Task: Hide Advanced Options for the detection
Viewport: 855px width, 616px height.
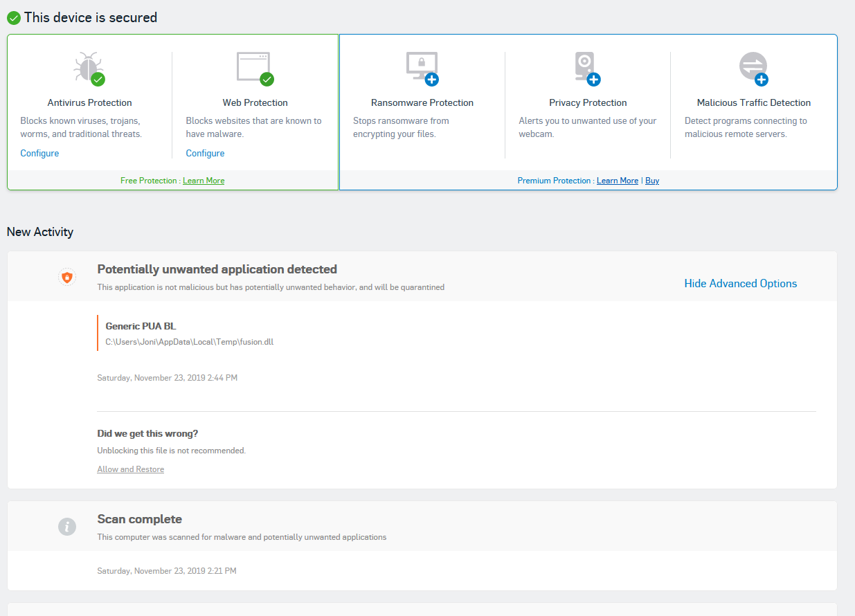Action: (x=740, y=283)
